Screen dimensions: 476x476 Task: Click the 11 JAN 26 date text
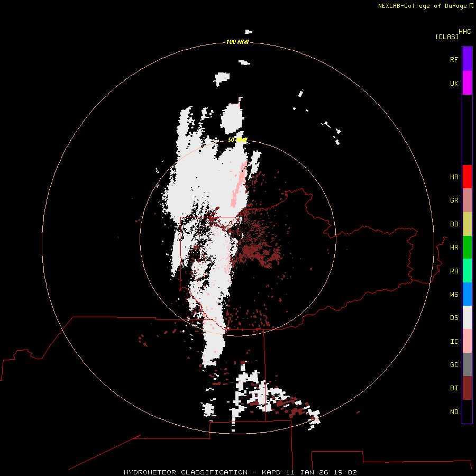pos(307,472)
